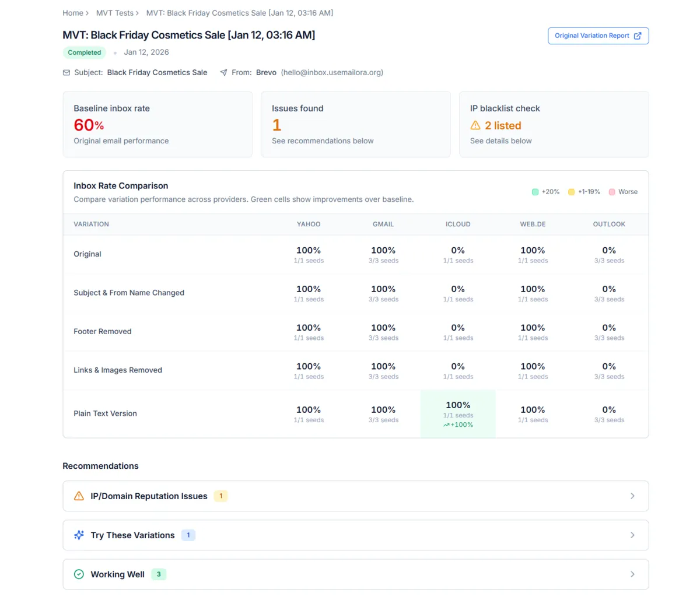Navigate to MVT Tests breadcrumb
This screenshot has width=700, height=600.
tap(114, 13)
